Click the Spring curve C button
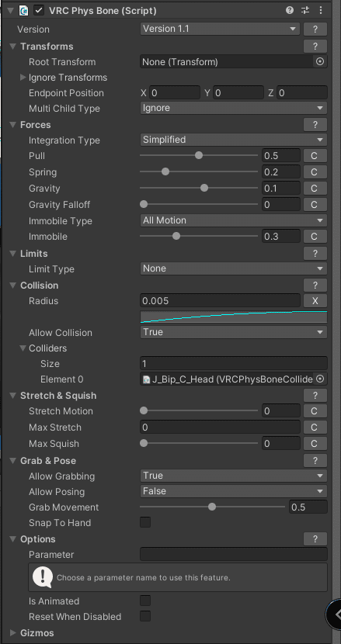341x644 pixels. coord(315,172)
